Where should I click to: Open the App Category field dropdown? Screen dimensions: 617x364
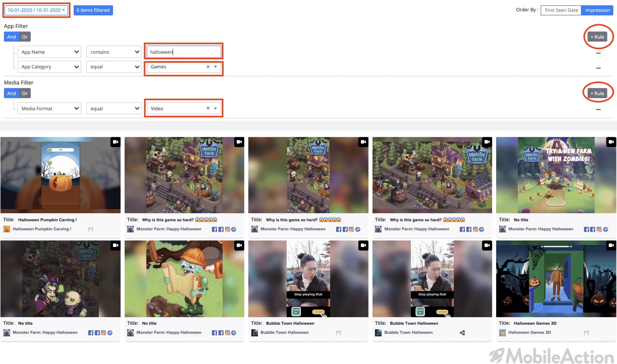pos(49,67)
